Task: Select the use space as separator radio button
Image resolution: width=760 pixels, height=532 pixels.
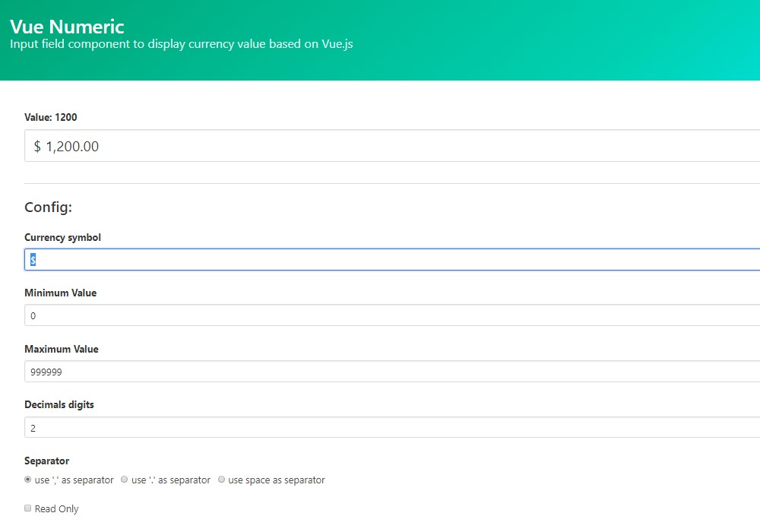Action: 221,480
